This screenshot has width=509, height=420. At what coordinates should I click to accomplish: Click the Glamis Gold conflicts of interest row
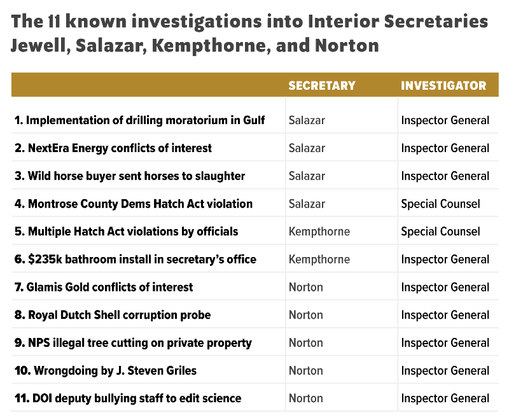point(103,288)
